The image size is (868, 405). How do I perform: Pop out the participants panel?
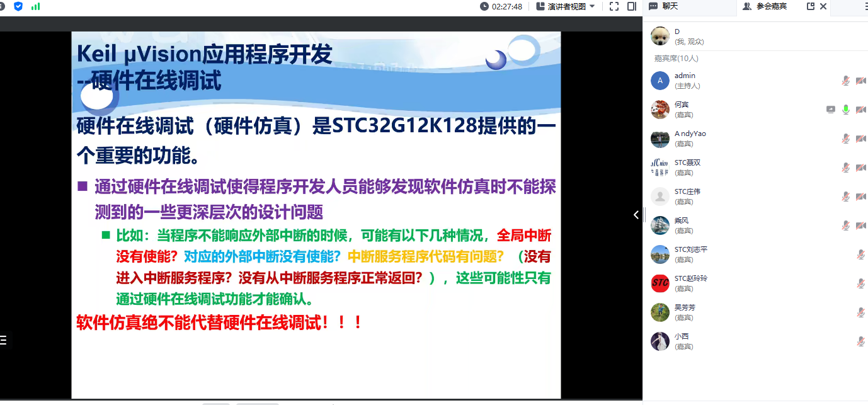pos(810,6)
